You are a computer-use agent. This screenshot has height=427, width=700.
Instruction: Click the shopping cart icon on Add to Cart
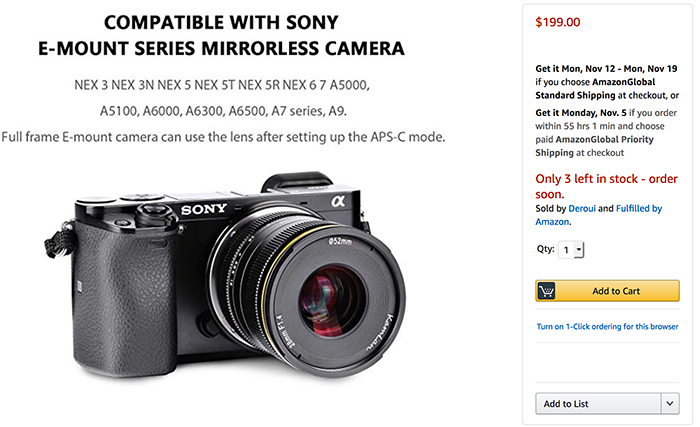point(546,291)
